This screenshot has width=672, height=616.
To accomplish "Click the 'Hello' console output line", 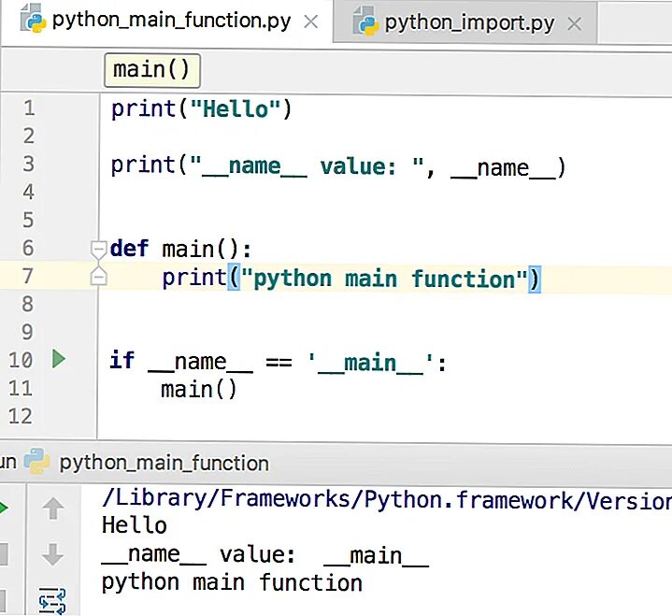I will [x=135, y=525].
